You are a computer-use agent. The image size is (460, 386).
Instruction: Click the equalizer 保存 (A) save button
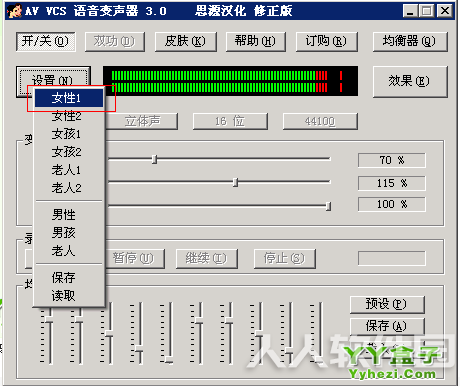[x=387, y=326]
